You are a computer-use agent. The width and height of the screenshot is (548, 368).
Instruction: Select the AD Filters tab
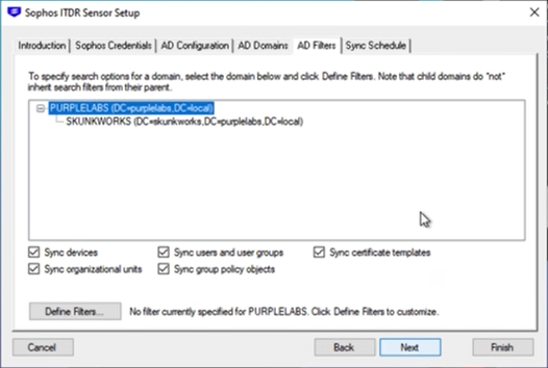tap(316, 45)
